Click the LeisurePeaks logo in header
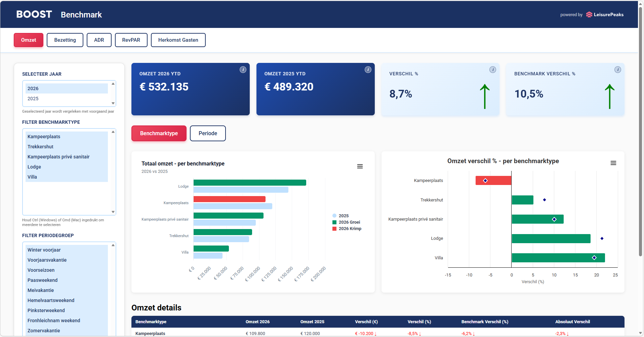Screen dimensions: 644x337 pyautogui.click(x=604, y=14)
